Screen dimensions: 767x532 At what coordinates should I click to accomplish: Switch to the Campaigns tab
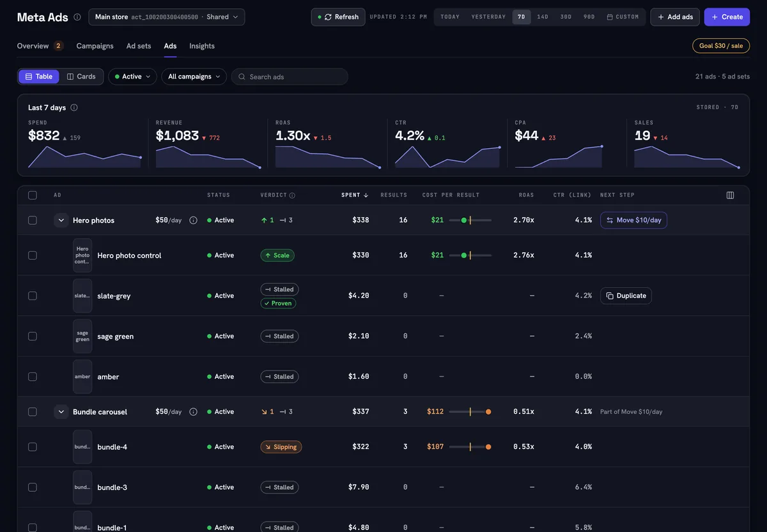point(95,46)
